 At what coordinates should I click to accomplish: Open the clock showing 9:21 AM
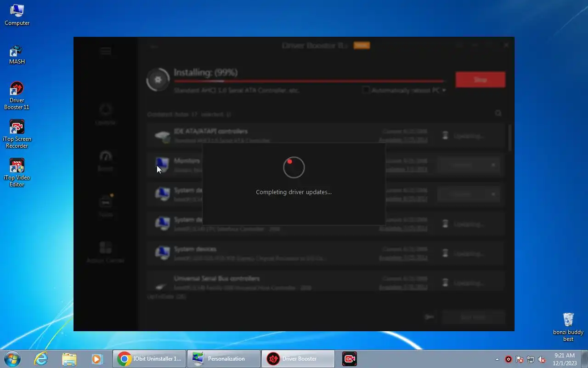[565, 359]
